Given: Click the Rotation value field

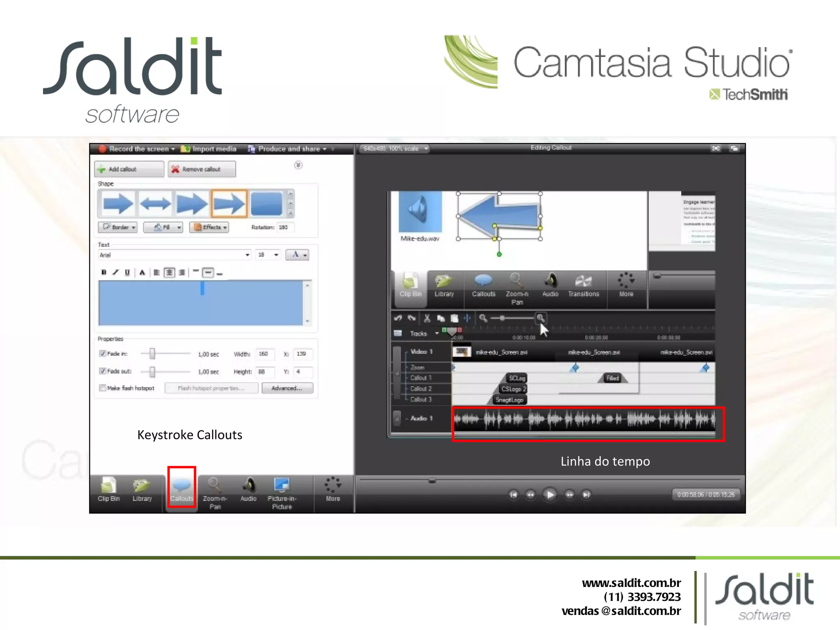Looking at the screenshot, I should coord(285,227).
